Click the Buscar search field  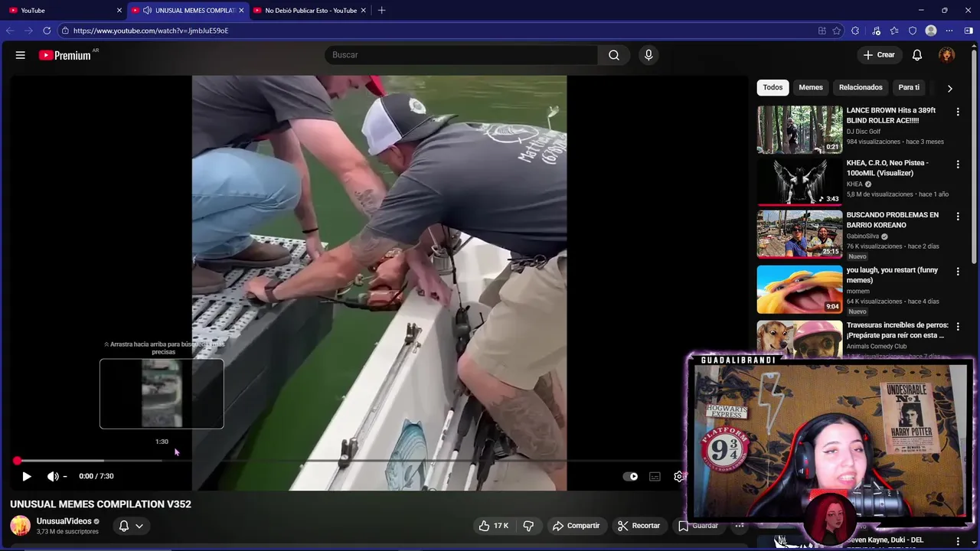(461, 55)
